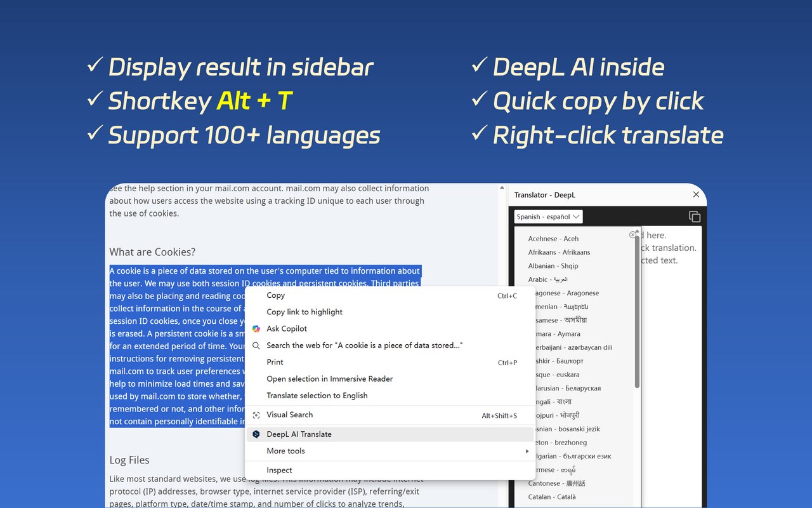Click Inspect at the menu bottom
Image resolution: width=812 pixels, height=508 pixels.
pyautogui.click(x=279, y=470)
